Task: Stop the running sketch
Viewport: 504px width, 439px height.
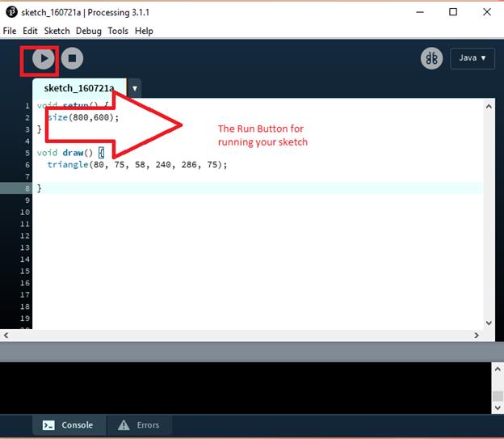Action: click(x=73, y=58)
